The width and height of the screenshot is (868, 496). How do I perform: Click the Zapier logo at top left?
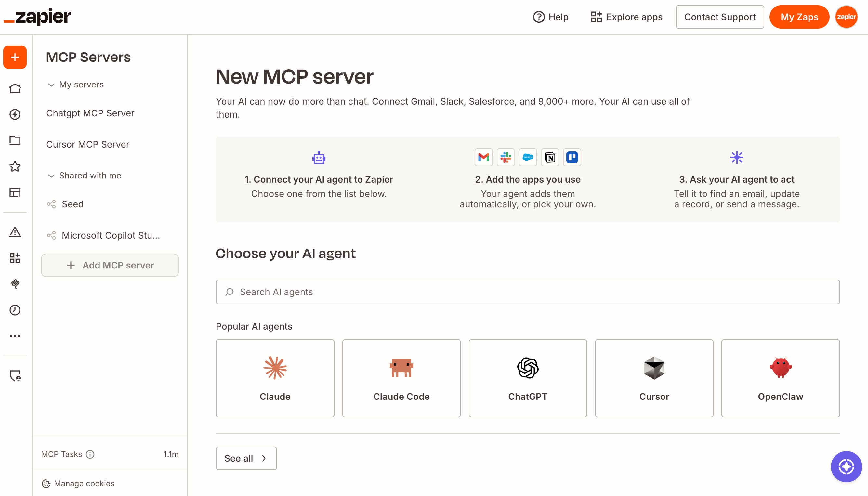37,16
